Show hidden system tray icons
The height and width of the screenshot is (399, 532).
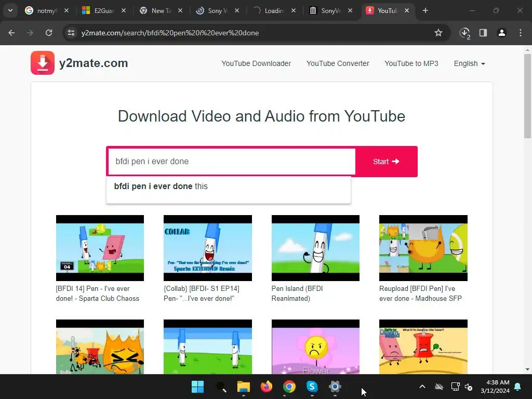422,387
